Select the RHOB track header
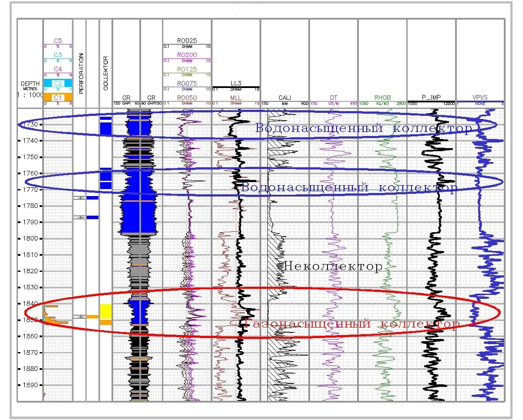The image size is (523, 420). click(x=382, y=98)
